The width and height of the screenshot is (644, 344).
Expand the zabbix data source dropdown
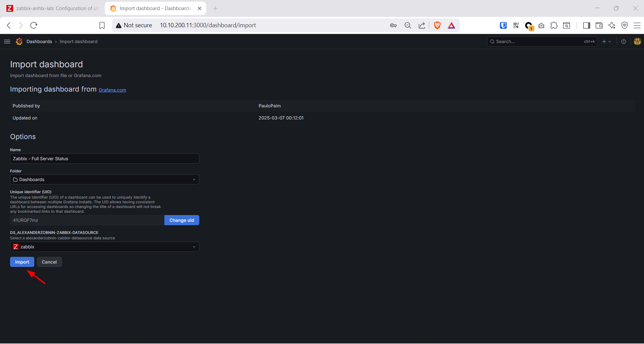coord(105,247)
